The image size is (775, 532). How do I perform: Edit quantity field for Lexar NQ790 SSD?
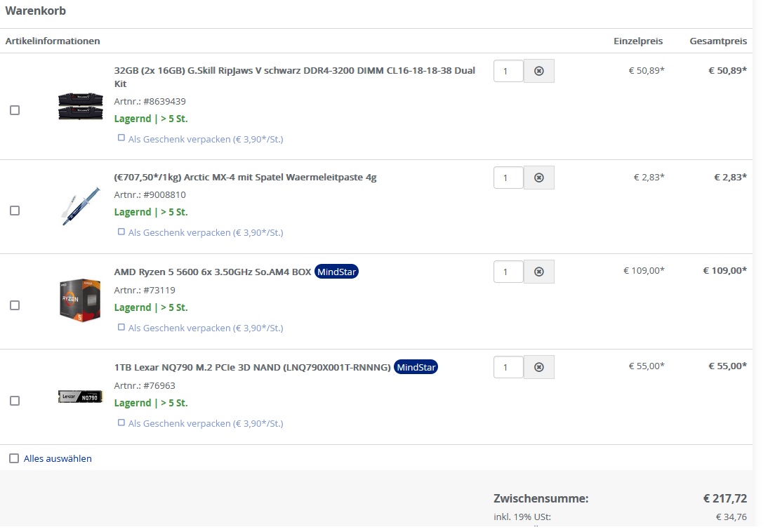coord(508,367)
